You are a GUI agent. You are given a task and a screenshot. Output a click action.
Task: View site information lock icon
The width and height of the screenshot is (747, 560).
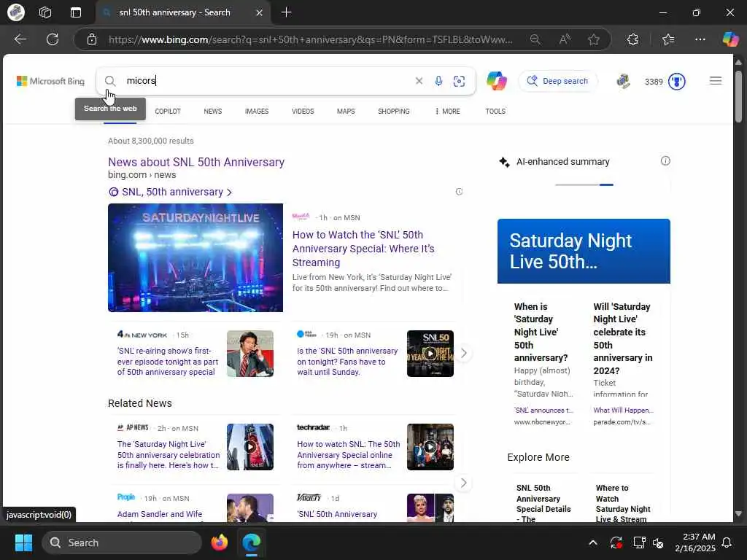tap(92, 39)
